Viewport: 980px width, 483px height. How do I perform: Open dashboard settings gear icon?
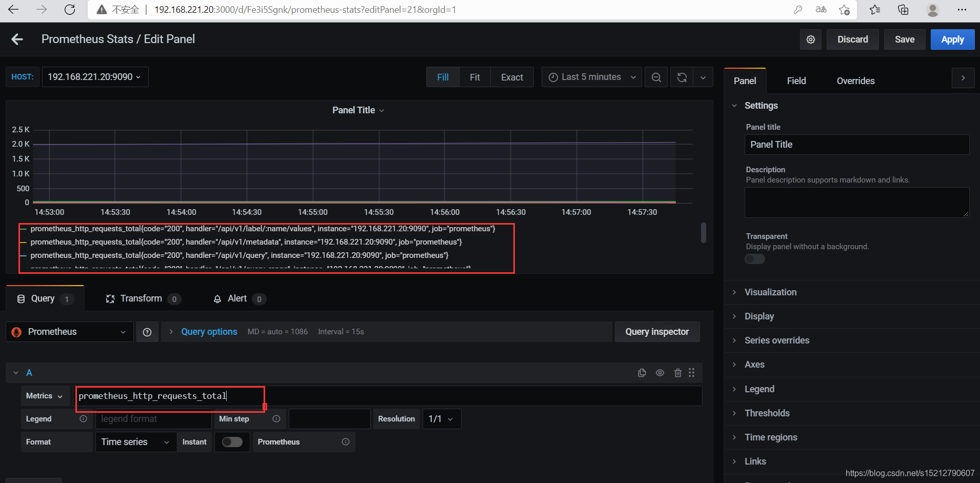[811, 39]
